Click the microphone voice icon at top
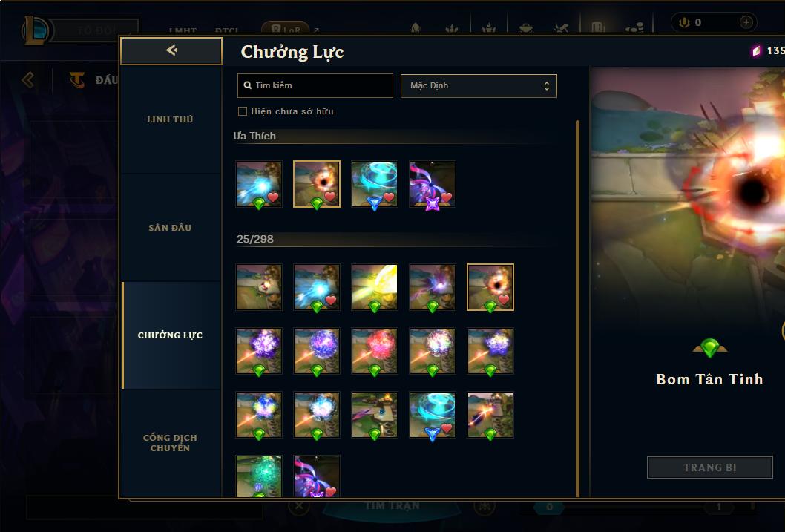 [684, 22]
